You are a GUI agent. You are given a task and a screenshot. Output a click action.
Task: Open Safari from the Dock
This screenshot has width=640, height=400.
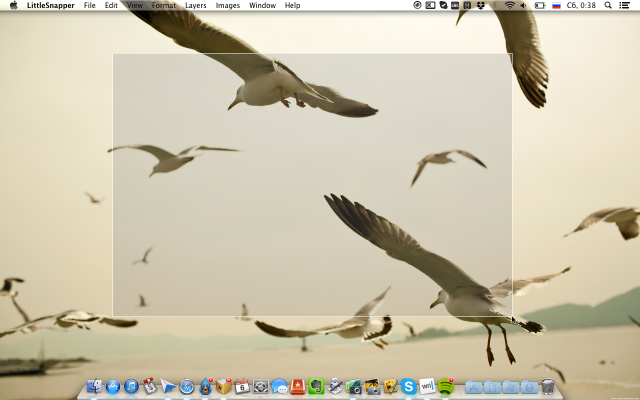[x=187, y=386]
